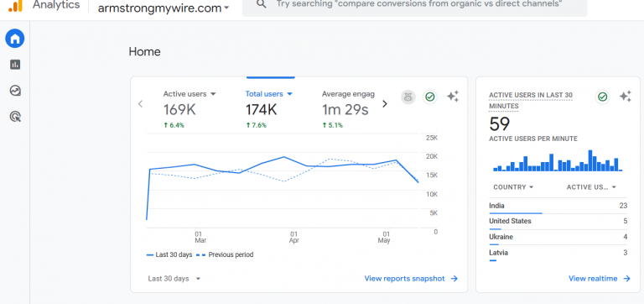Click the ACTIVE USERS PER MINUTE label
Image resolution: width=644 pixels, height=304 pixels.
[533, 139]
